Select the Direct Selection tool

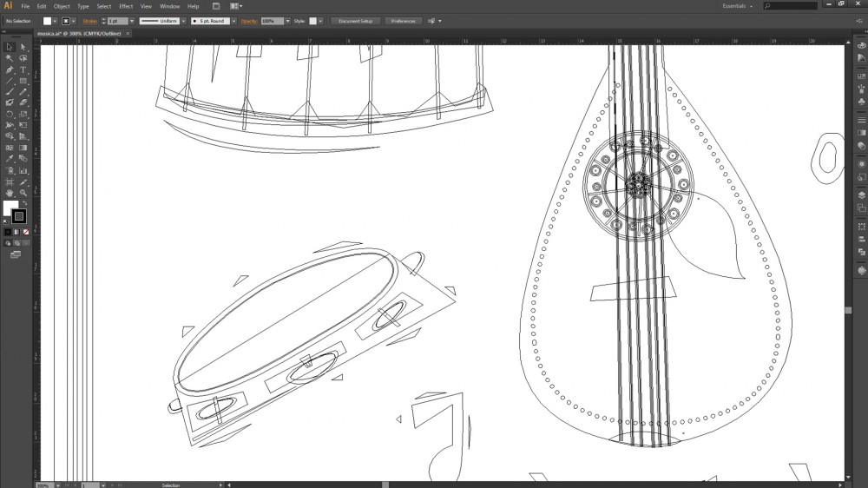(x=23, y=47)
